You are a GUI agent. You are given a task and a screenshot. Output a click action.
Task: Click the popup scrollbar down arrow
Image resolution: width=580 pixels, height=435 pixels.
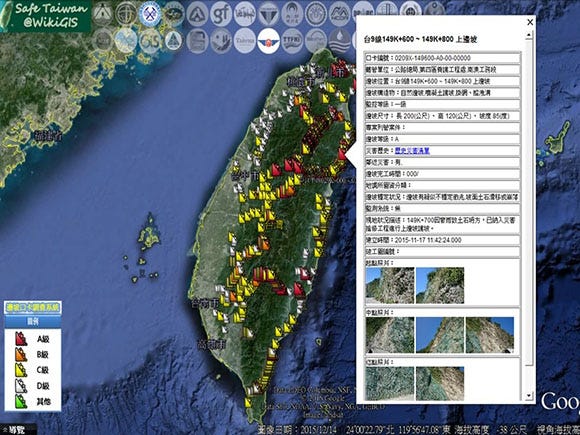529,395
